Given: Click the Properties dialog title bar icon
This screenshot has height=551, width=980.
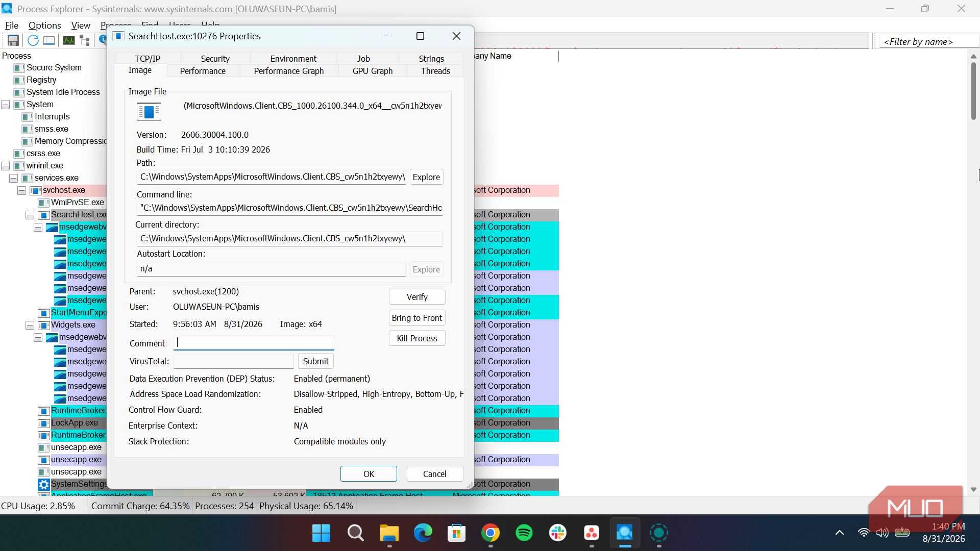Looking at the screenshot, I should pos(118,36).
